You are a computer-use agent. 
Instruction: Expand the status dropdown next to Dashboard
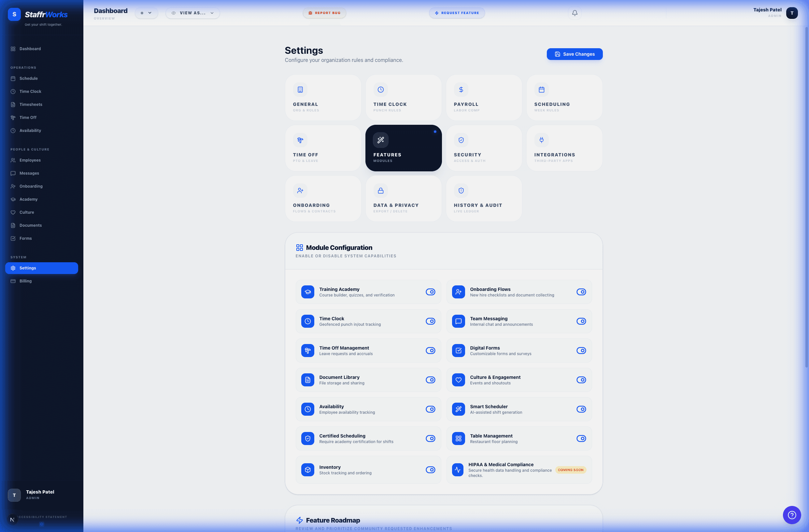[147, 13]
